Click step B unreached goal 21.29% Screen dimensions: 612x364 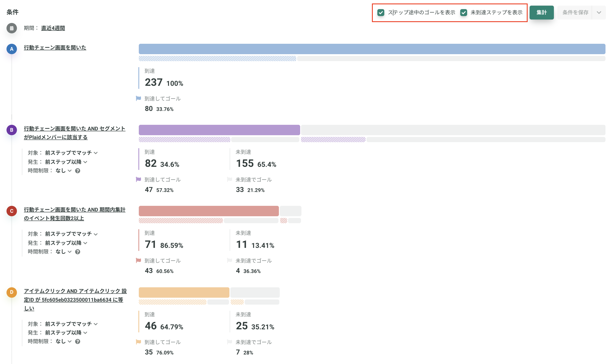coord(256,190)
